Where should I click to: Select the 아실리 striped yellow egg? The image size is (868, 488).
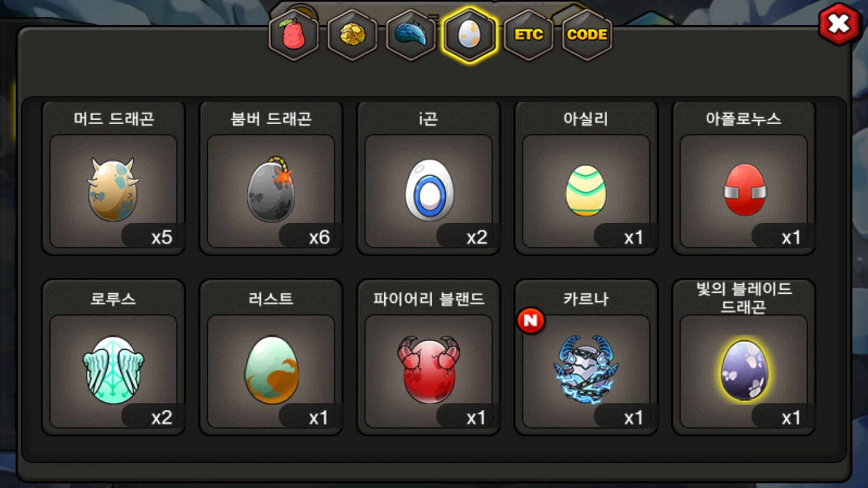(x=586, y=190)
